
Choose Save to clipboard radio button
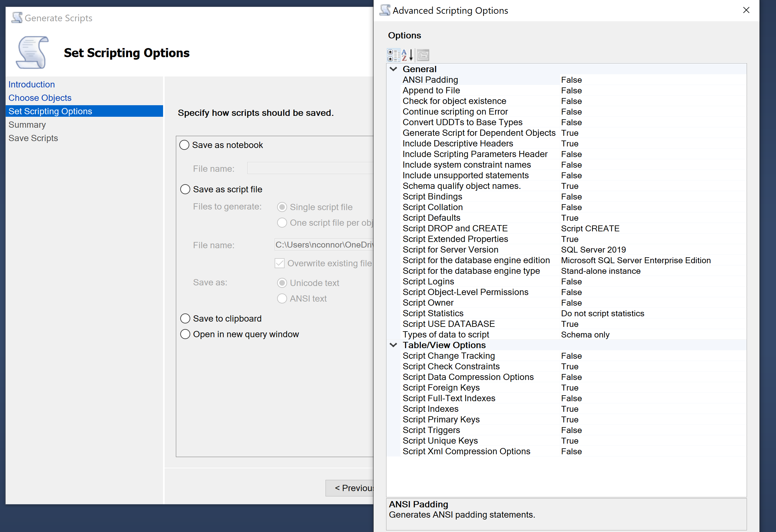click(x=185, y=318)
